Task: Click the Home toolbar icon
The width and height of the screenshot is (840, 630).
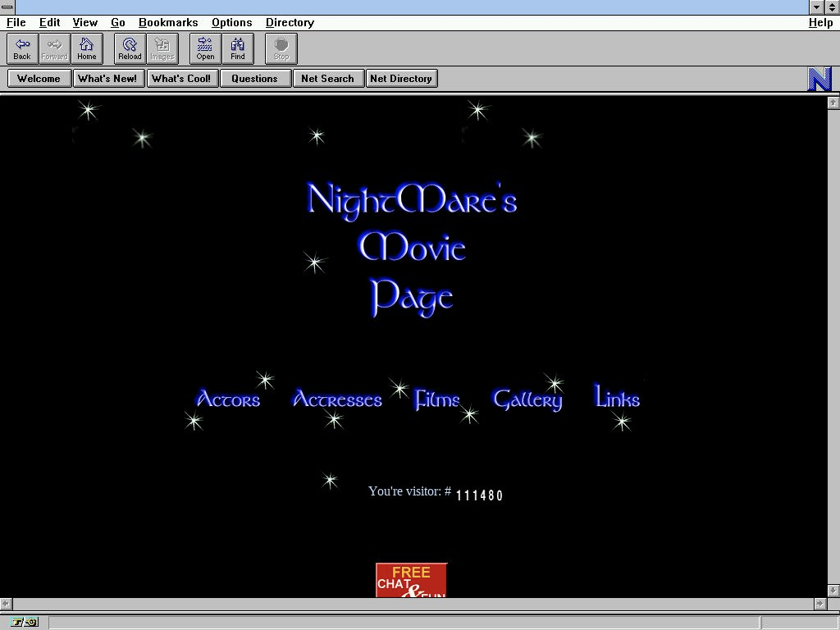Action: click(87, 48)
